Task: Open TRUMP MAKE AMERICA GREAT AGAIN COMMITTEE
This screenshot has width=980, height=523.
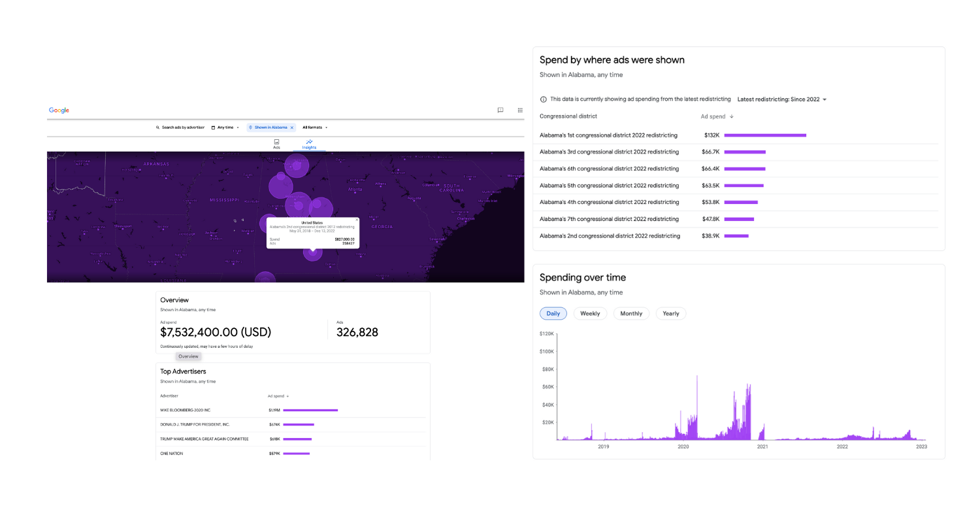Action: point(204,439)
